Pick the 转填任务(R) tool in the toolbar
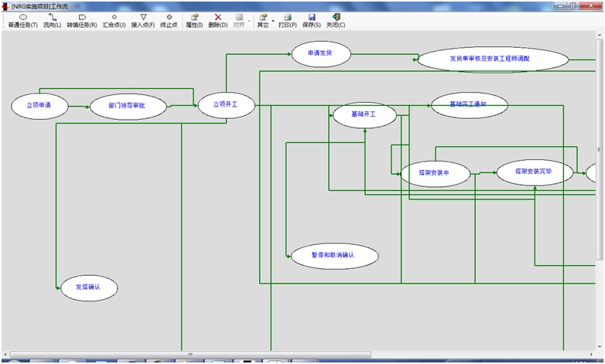This screenshot has height=364, width=605. tap(81, 21)
